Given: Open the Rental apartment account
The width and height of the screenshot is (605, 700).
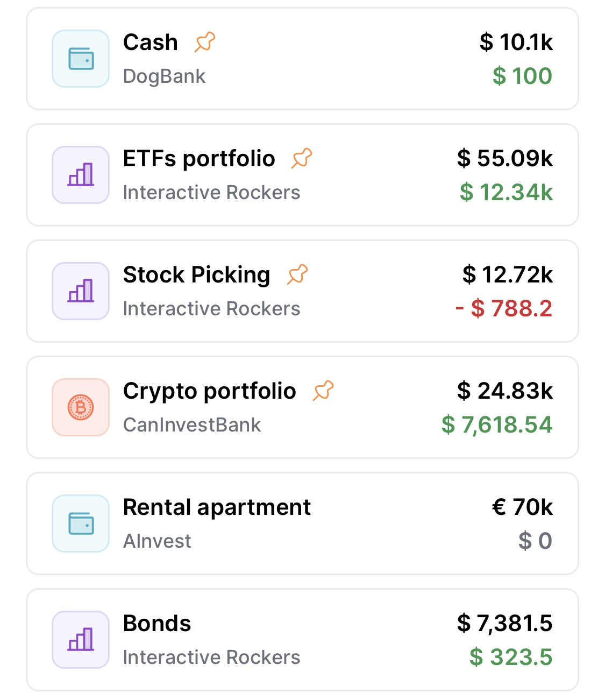Looking at the screenshot, I should (x=217, y=507).
